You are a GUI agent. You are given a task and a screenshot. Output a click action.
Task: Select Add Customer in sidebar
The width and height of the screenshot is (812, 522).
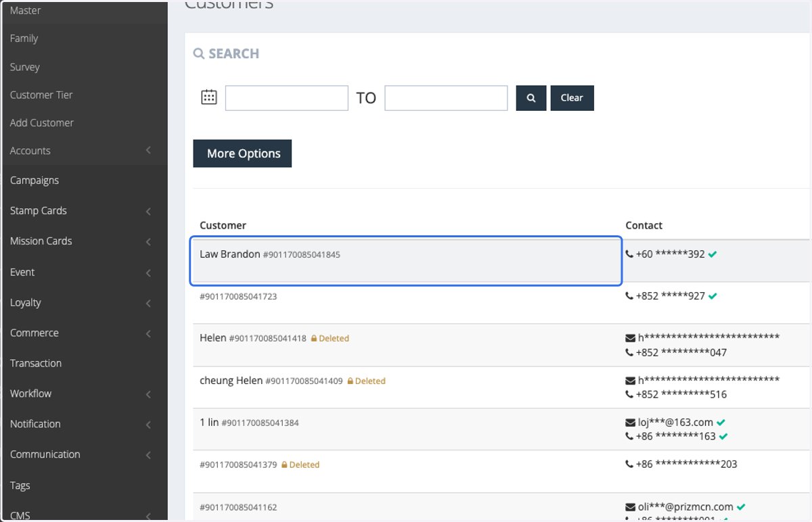point(41,123)
